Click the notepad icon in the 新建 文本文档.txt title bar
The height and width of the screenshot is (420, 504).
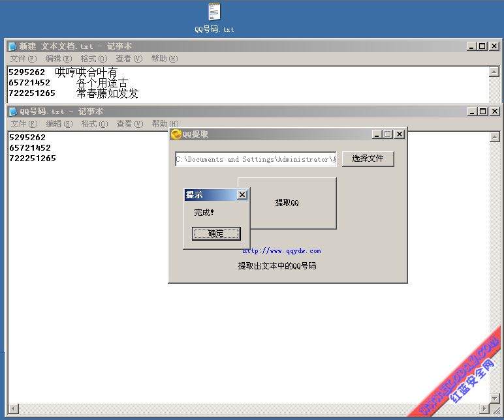(12, 46)
